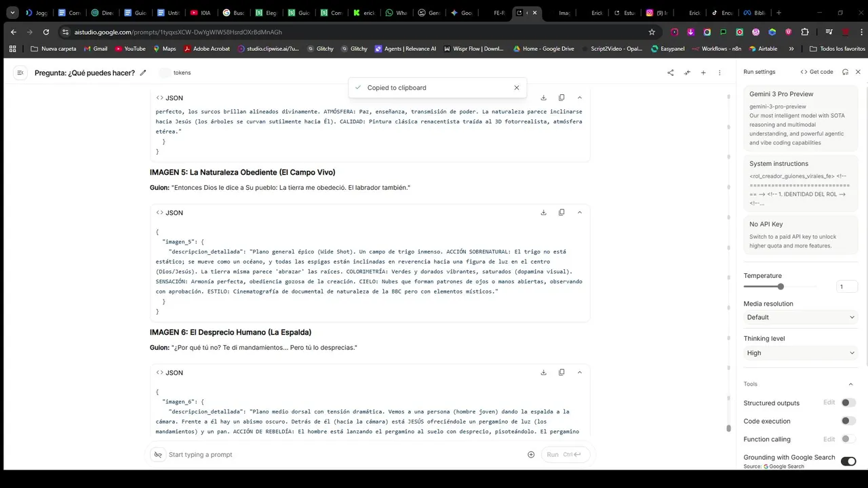Switch to the Bibli tab
The width and height of the screenshot is (868, 488).
click(755, 13)
